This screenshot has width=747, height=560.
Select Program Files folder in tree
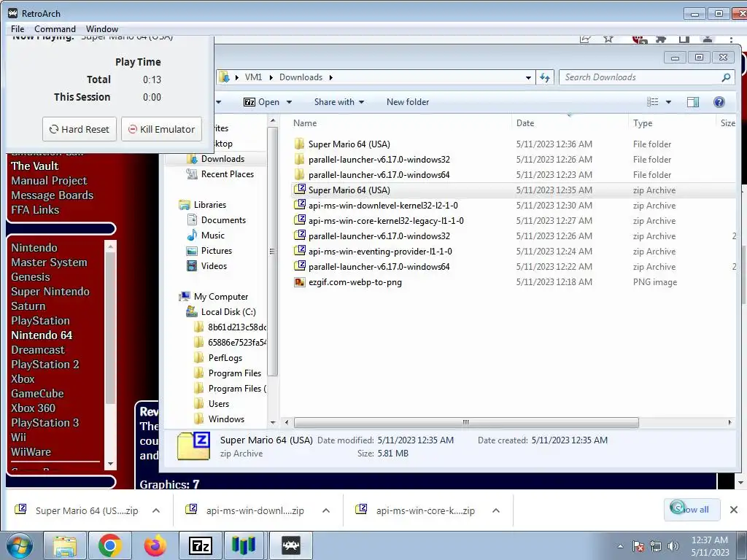[234, 373]
